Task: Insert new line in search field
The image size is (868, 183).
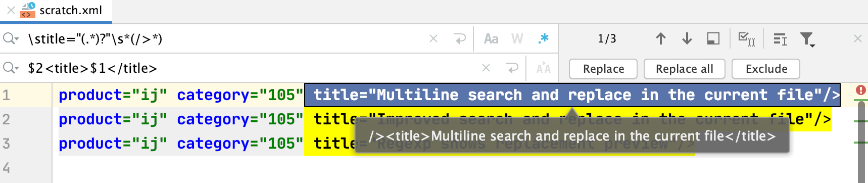Action: 460,38
